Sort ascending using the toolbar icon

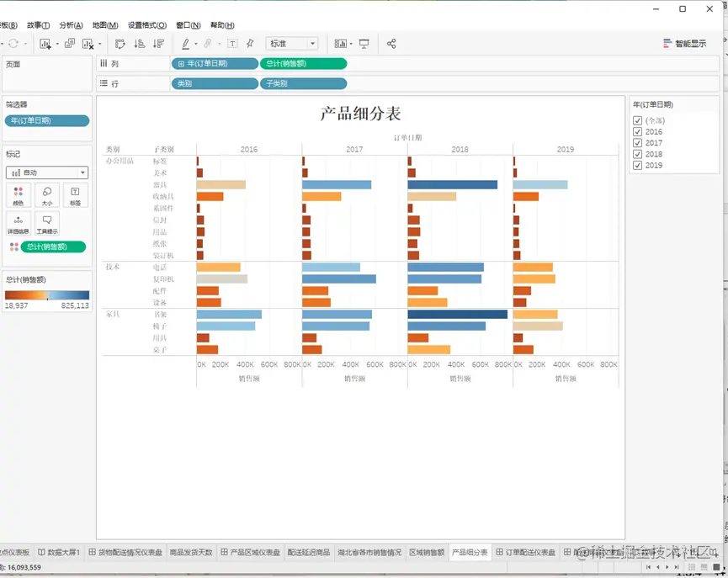pos(139,44)
